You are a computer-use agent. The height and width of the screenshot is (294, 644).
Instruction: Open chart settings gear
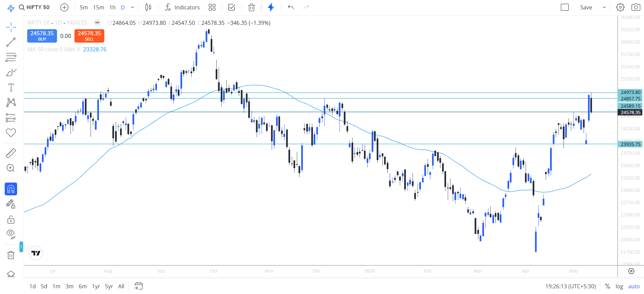click(x=620, y=7)
